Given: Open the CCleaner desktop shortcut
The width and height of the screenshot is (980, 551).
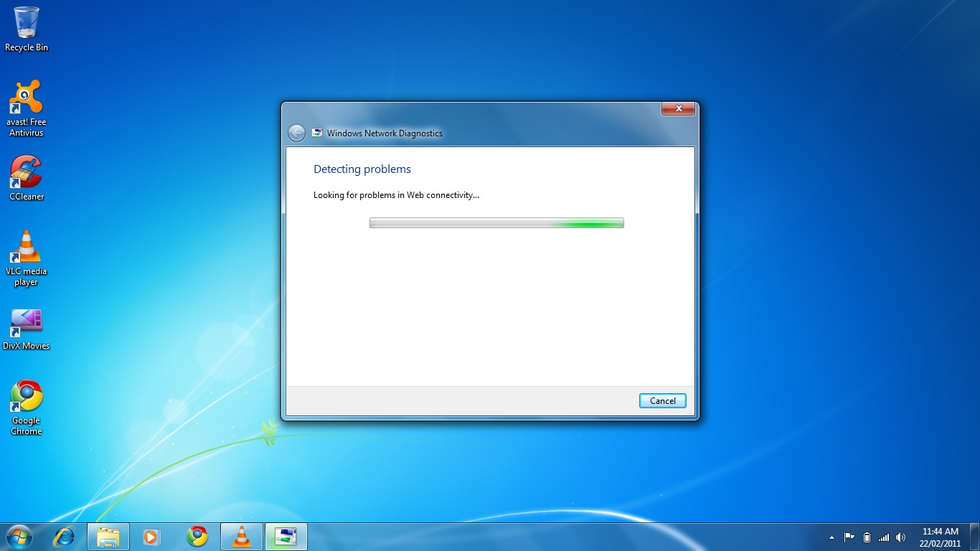Looking at the screenshot, I should [x=27, y=178].
